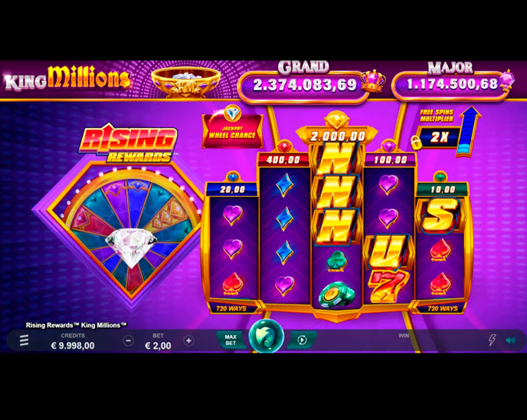Image resolution: width=527 pixels, height=420 pixels.
Task: Select the green casino chip symbol
Action: [x=336, y=294]
